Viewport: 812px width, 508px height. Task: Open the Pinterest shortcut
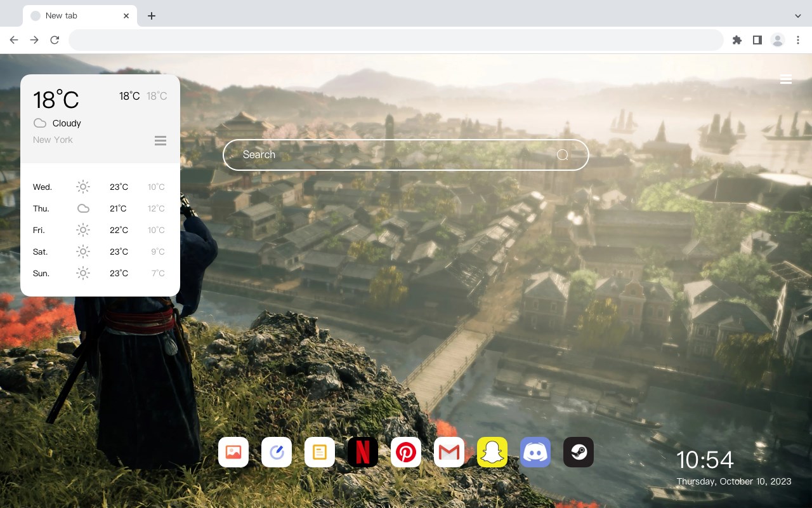[406, 452]
